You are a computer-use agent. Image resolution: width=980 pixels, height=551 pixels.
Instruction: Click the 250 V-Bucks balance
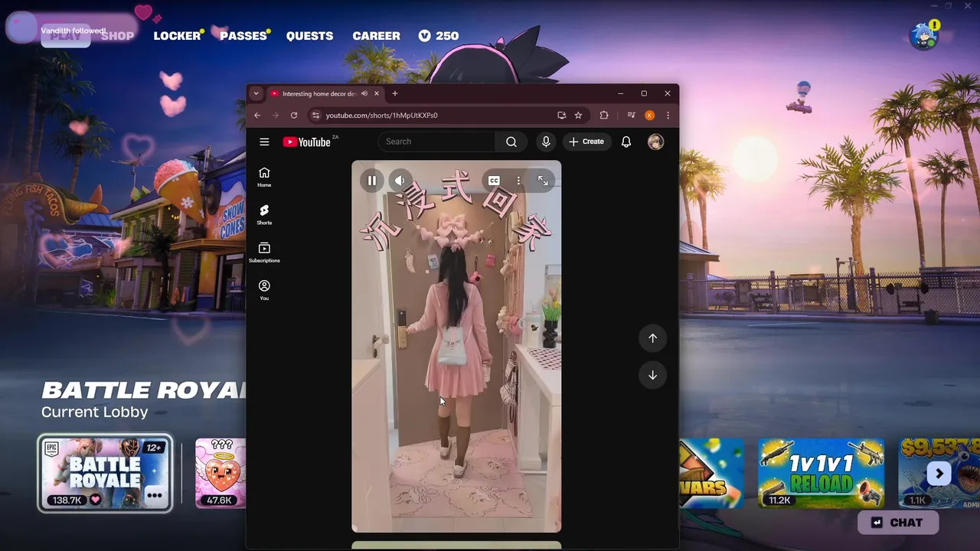pos(439,36)
